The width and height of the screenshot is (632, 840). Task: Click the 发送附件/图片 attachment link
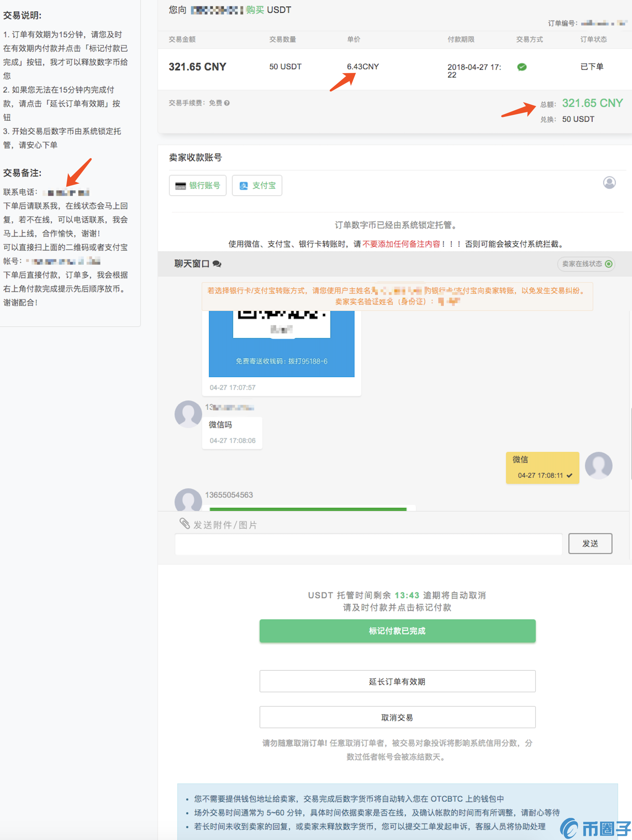(225, 525)
